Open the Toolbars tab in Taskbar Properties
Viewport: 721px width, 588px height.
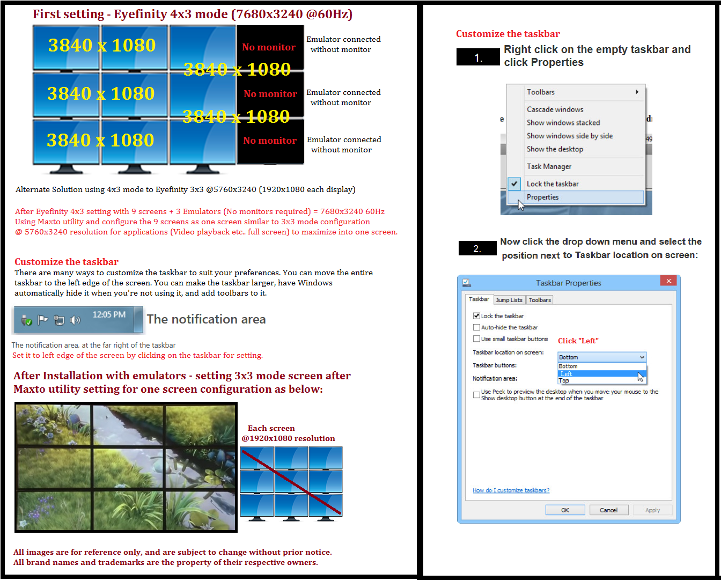(x=540, y=300)
